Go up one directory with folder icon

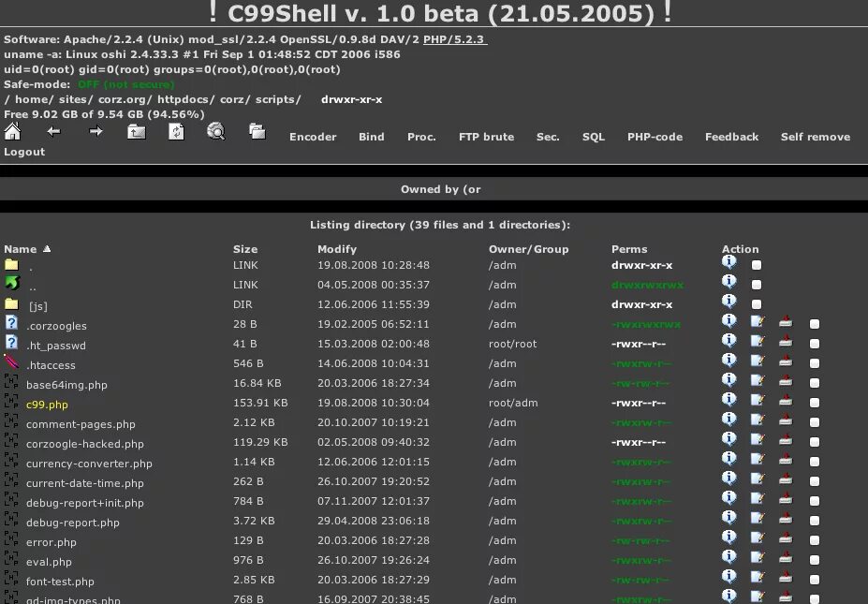(x=136, y=132)
